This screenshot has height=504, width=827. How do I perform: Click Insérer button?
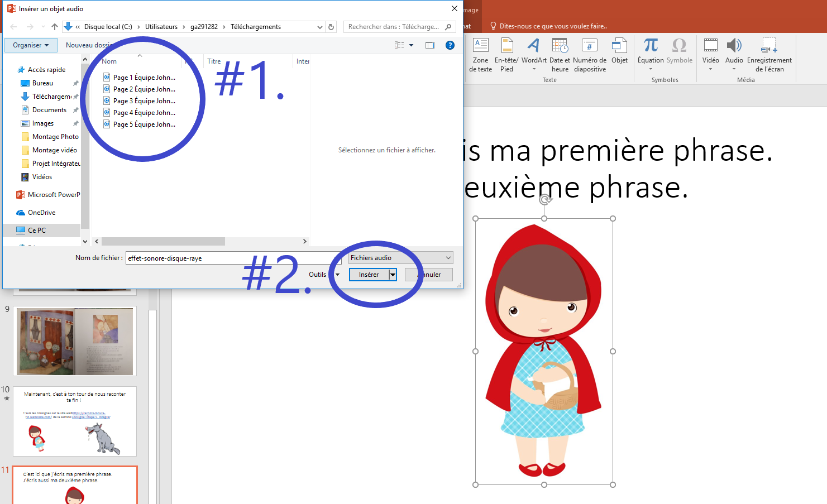(369, 275)
